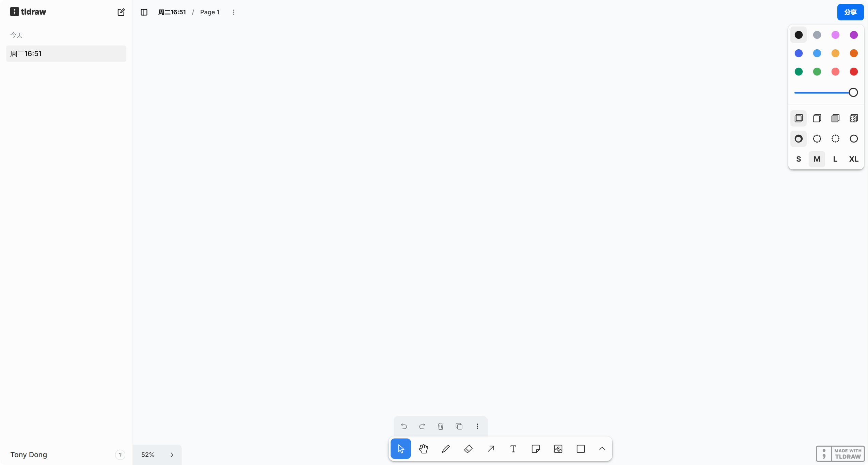Image resolution: width=868 pixels, height=465 pixels.
Task: Toggle the sidebar panel icon
Action: tap(144, 12)
